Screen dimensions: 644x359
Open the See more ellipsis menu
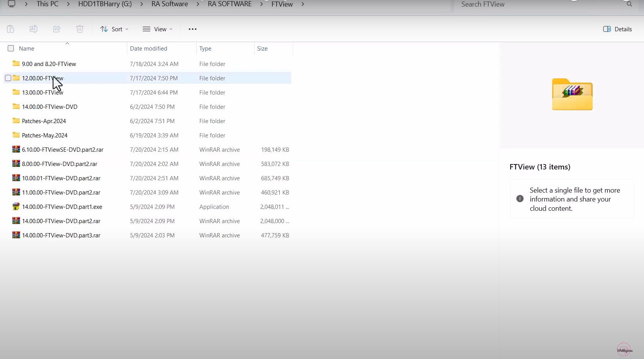click(192, 29)
